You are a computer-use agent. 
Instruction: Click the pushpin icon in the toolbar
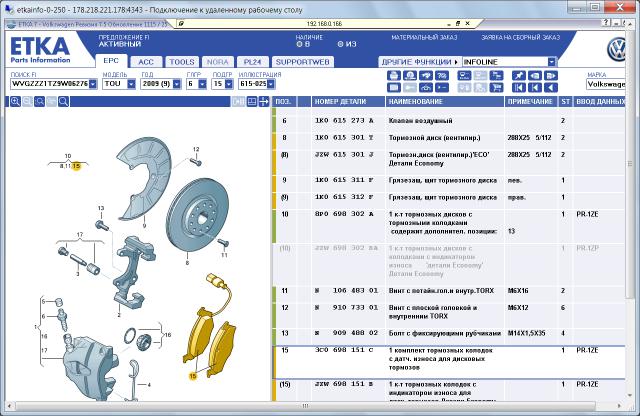(x=518, y=76)
